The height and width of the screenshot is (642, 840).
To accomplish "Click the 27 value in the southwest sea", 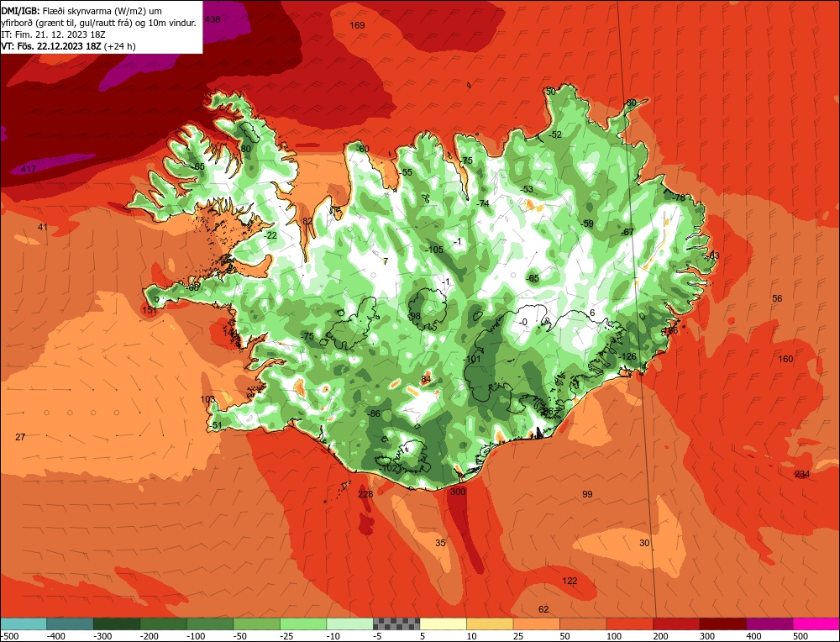I will tap(20, 437).
